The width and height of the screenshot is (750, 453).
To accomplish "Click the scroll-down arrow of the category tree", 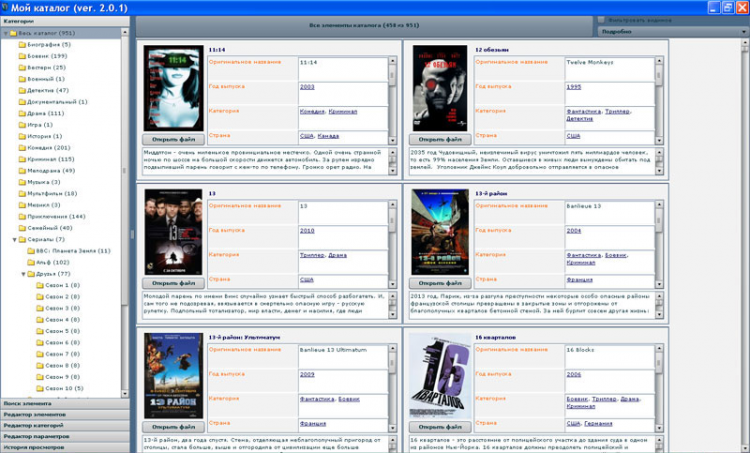I will point(125,394).
